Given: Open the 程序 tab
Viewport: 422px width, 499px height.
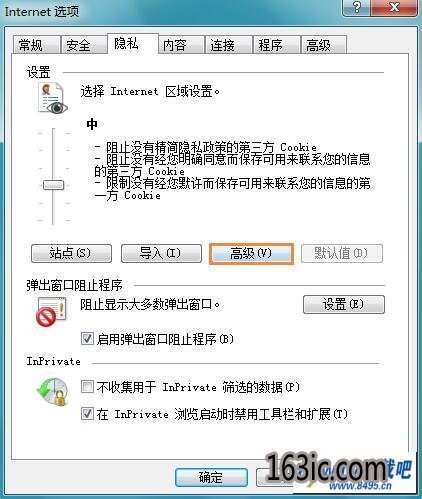Looking at the screenshot, I should coord(276,45).
